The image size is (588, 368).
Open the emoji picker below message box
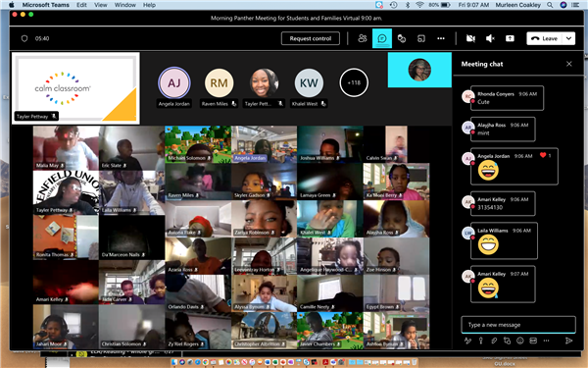520,341
